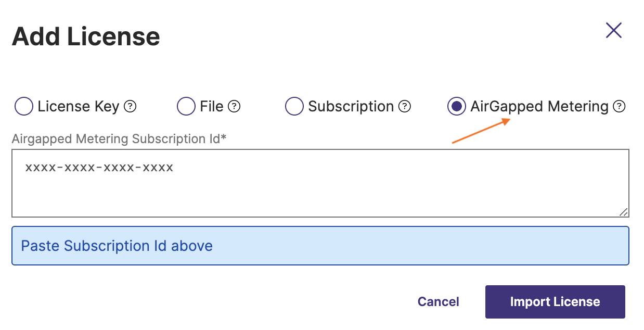
Task: Select the License Key radio button
Action: (x=24, y=107)
